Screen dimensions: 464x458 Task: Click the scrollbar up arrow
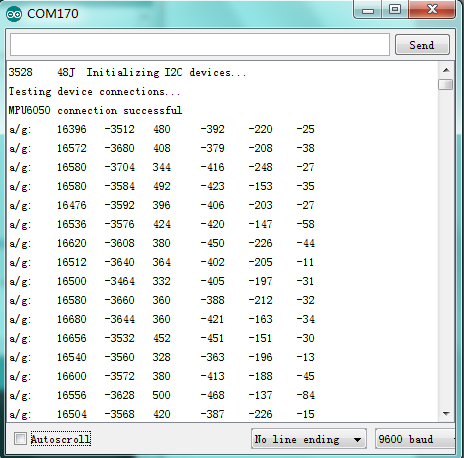tap(446, 70)
